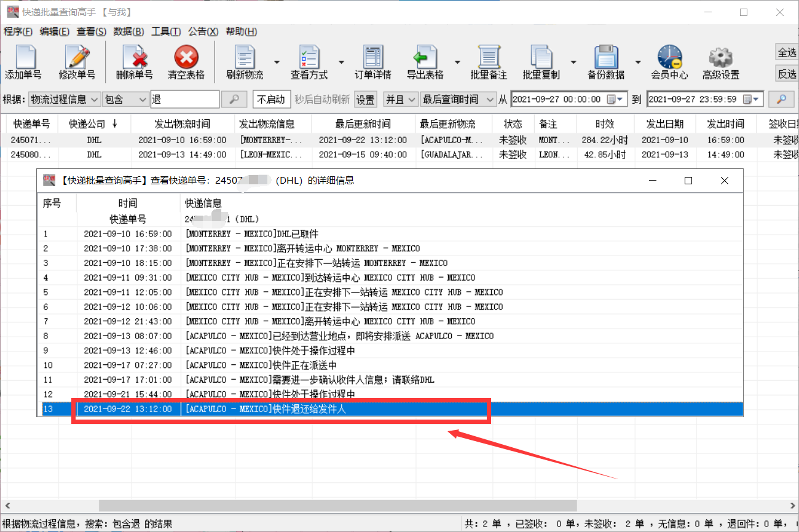
Task: Refresh logistics with 刷新物流 icon
Action: coord(245,63)
